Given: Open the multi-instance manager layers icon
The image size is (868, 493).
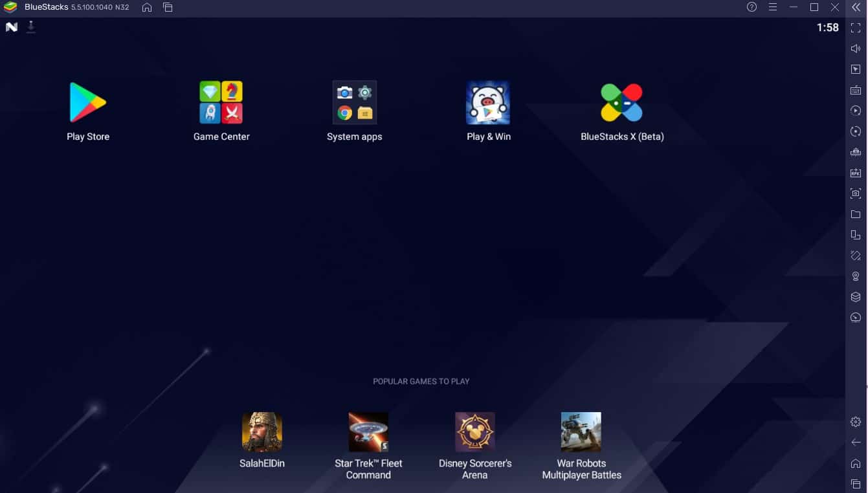Looking at the screenshot, I should [856, 297].
